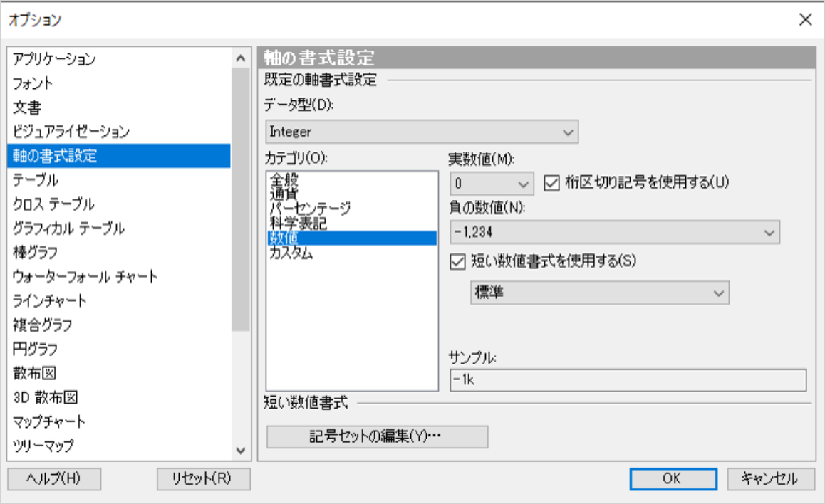Image resolution: width=825 pixels, height=504 pixels.
Task: Select フォント in the options list
Action: (119, 83)
